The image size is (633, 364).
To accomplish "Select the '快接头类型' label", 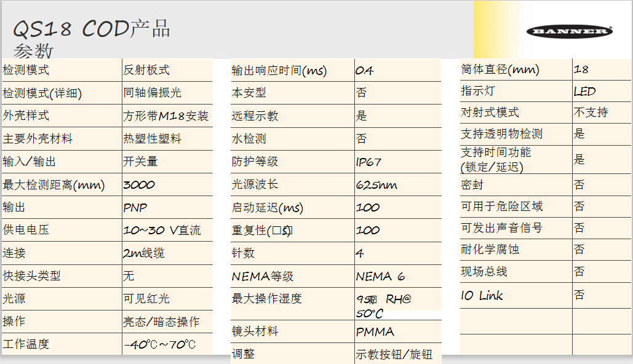I will point(31,275).
